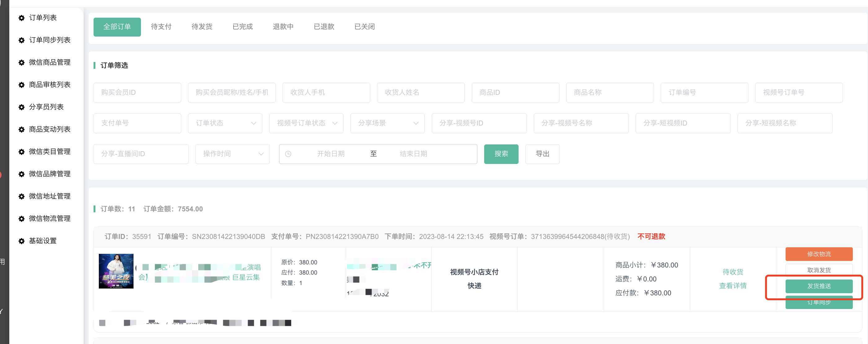
Task: Click the concert product thumbnail image
Action: 116,271
